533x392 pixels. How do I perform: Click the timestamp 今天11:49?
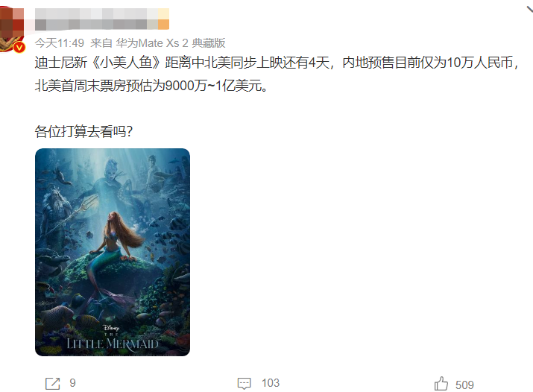[x=60, y=43]
